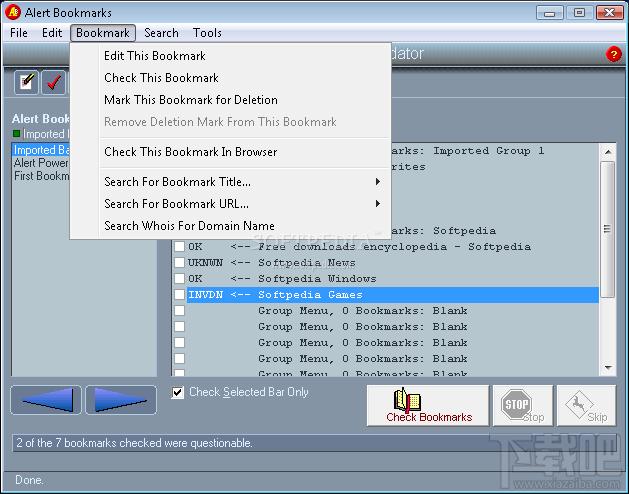Open the Edit menu

tap(52, 33)
